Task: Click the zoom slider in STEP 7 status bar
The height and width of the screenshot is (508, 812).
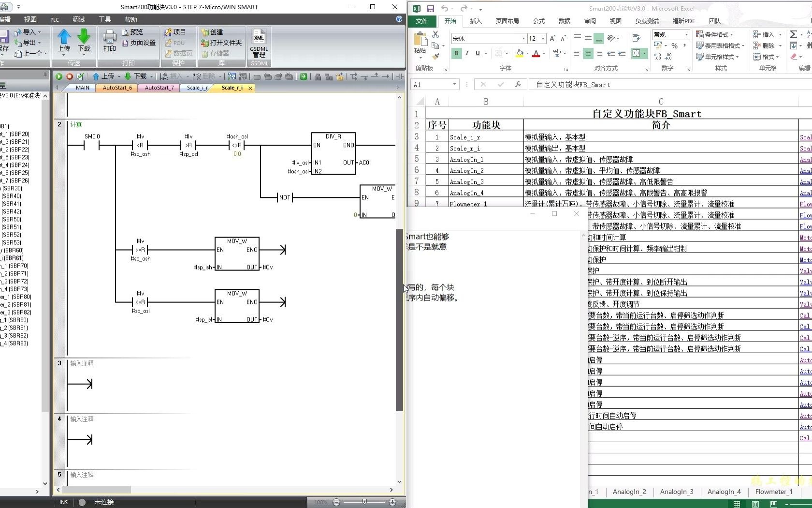Action: click(364, 502)
